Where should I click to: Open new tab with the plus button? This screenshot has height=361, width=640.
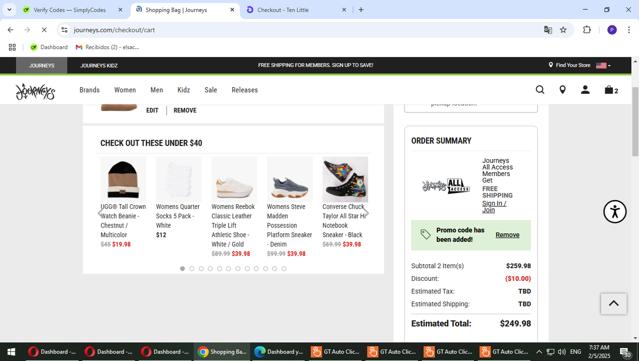coord(361,9)
